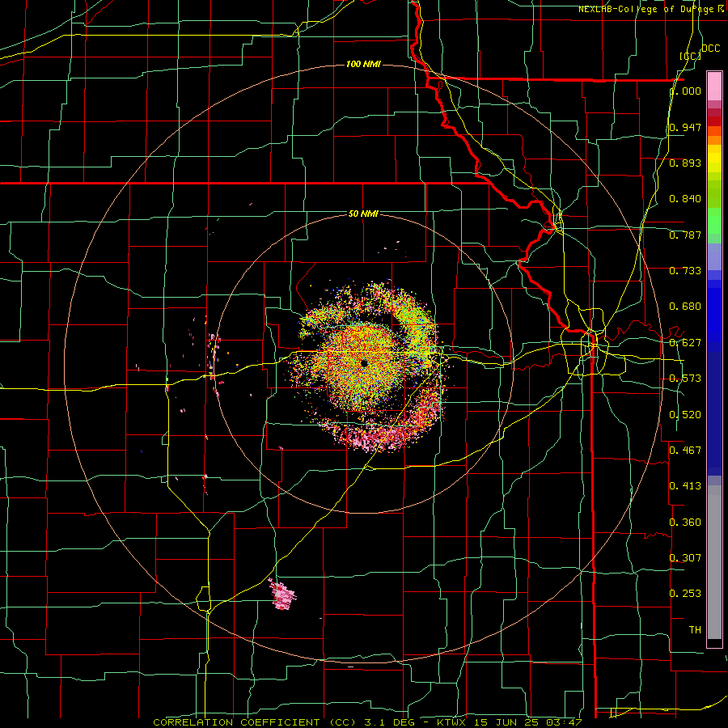Image resolution: width=728 pixels, height=728 pixels.
Task: Click the TH label at the legend bottom
Action: (695, 630)
